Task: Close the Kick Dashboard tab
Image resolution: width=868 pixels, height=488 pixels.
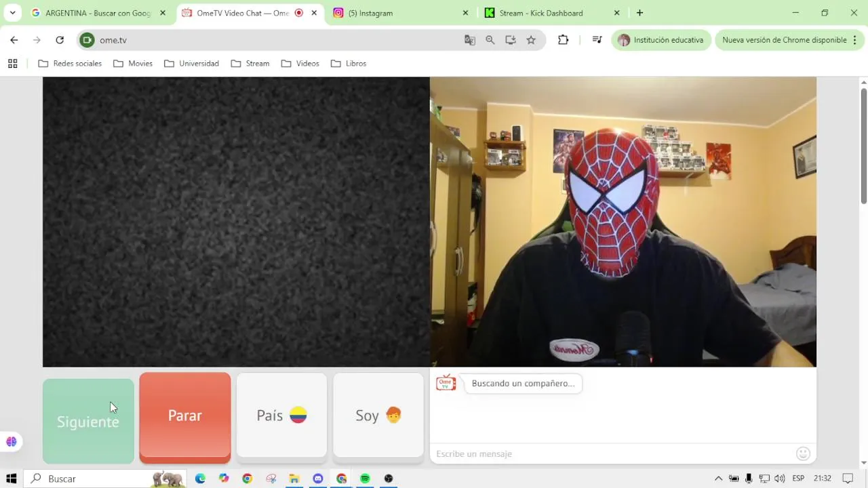Action: 616,13
